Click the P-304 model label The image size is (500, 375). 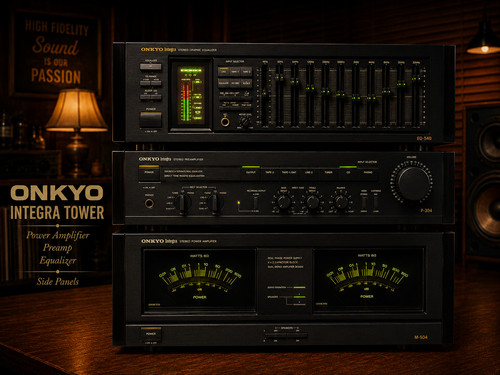(x=426, y=211)
